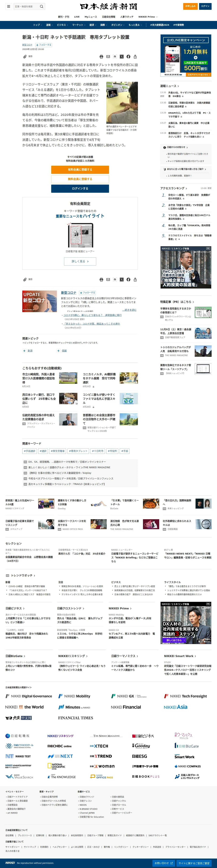Follow 新型コロナ topic under the headline
This screenshot has width=217, height=868.
43,45
